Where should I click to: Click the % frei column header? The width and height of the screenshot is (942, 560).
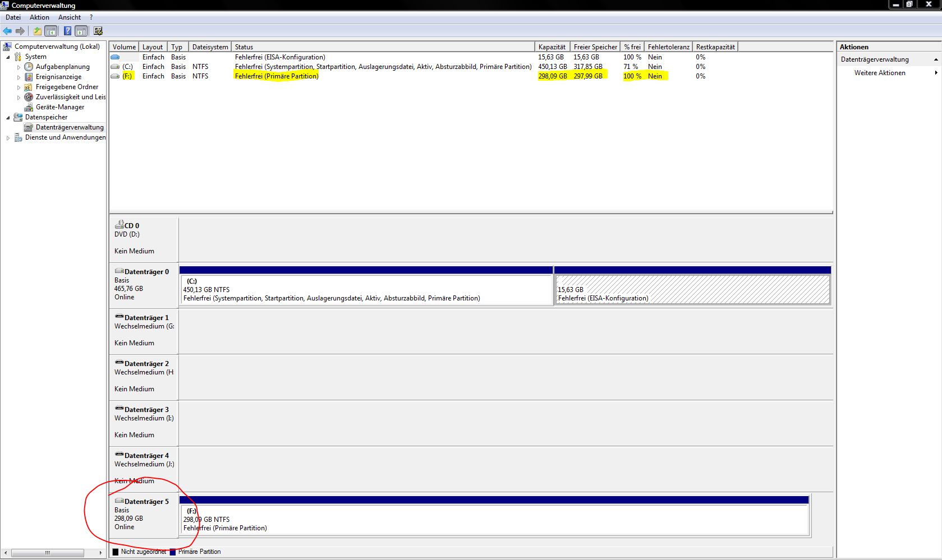(632, 47)
